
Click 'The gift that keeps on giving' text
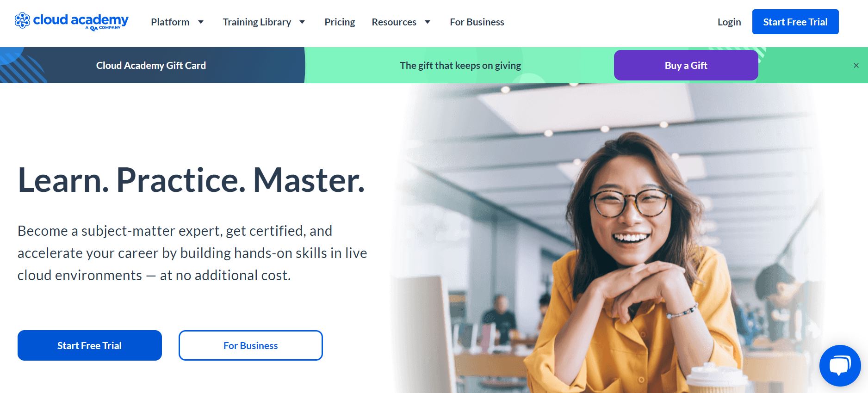click(x=460, y=66)
